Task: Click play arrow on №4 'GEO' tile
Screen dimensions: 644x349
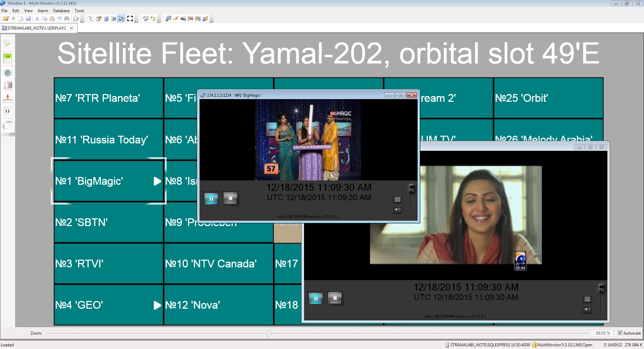Action: click(x=157, y=305)
